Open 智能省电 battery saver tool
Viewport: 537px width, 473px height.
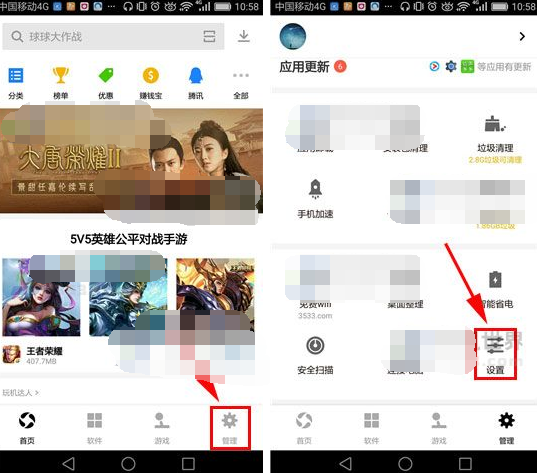(495, 290)
